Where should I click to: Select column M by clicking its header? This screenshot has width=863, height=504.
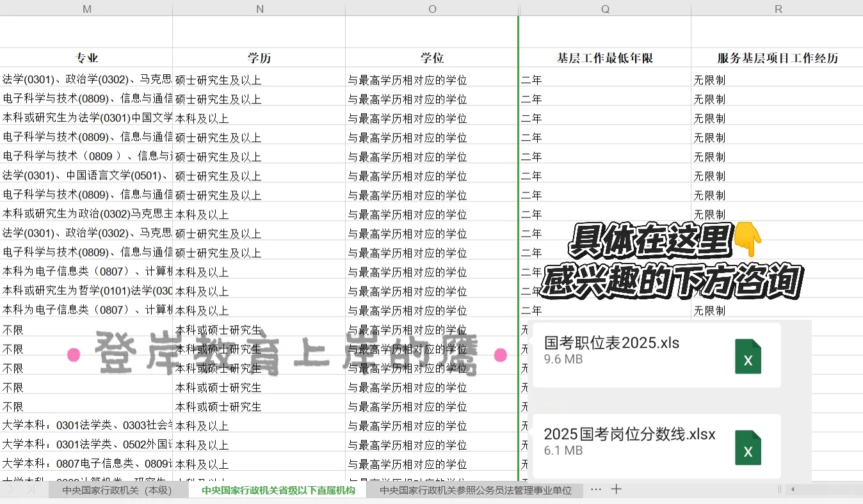86,9
